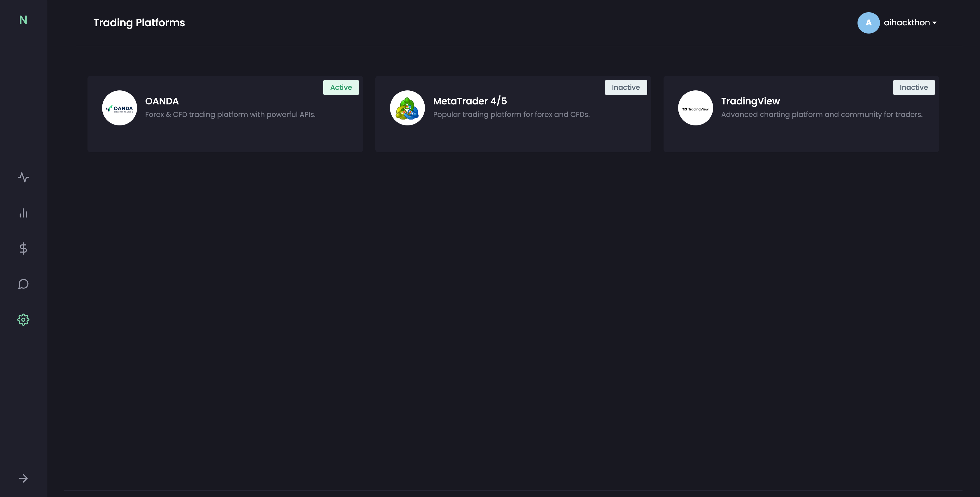The width and height of the screenshot is (980, 497).
Task: Toggle the MetaTrader Inactive status badge
Action: pyautogui.click(x=625, y=87)
